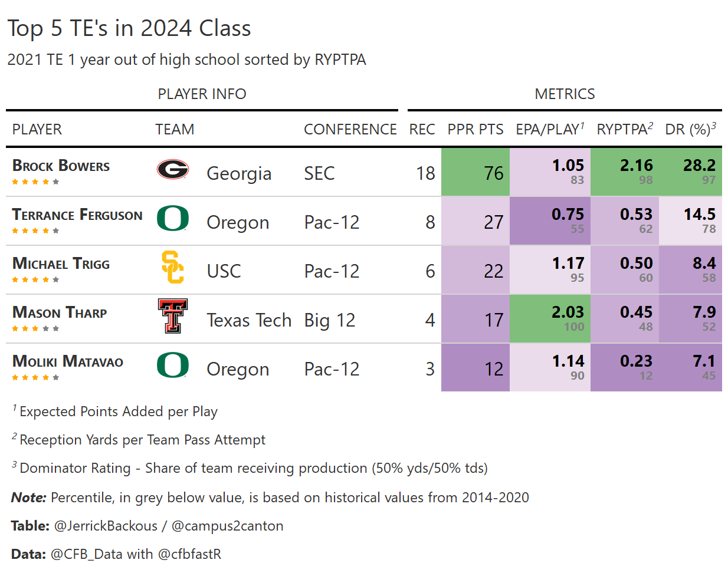The width and height of the screenshot is (728, 573).
Task: Click the RYPTPA column header
Action: tap(624, 130)
